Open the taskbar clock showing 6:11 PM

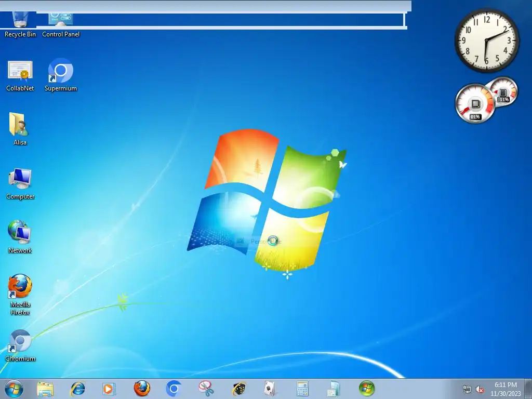click(506, 389)
